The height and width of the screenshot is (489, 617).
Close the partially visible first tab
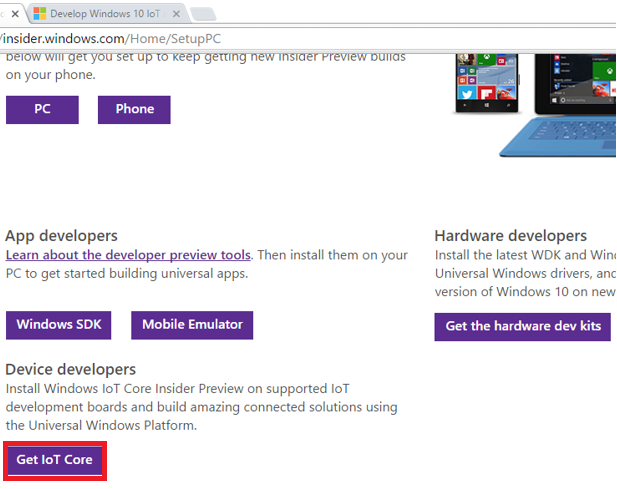coord(15,14)
